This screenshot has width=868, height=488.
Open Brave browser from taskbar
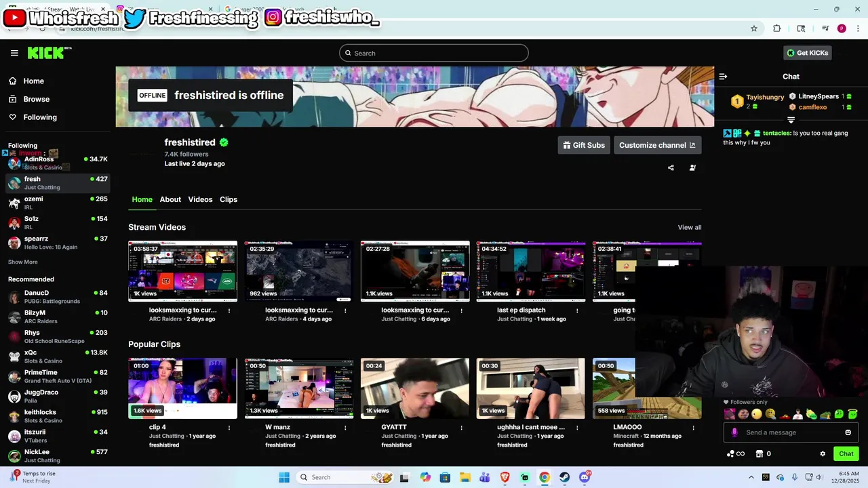click(505, 477)
